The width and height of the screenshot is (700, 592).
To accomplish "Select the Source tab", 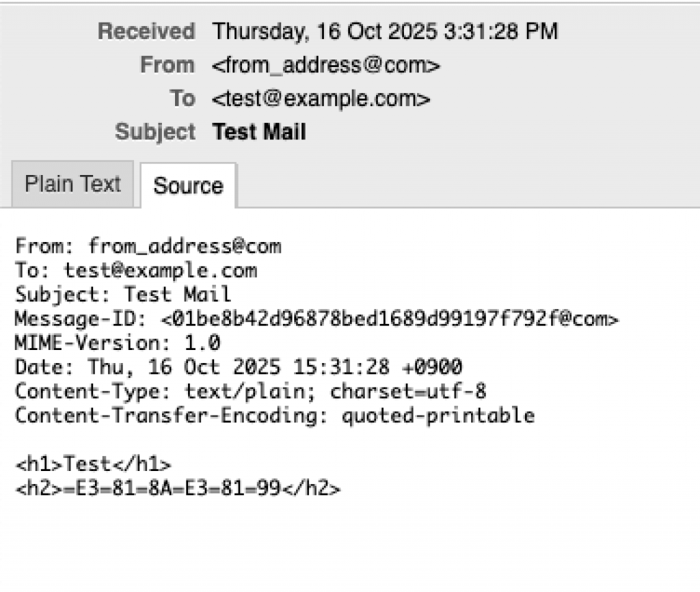I will 188,186.
